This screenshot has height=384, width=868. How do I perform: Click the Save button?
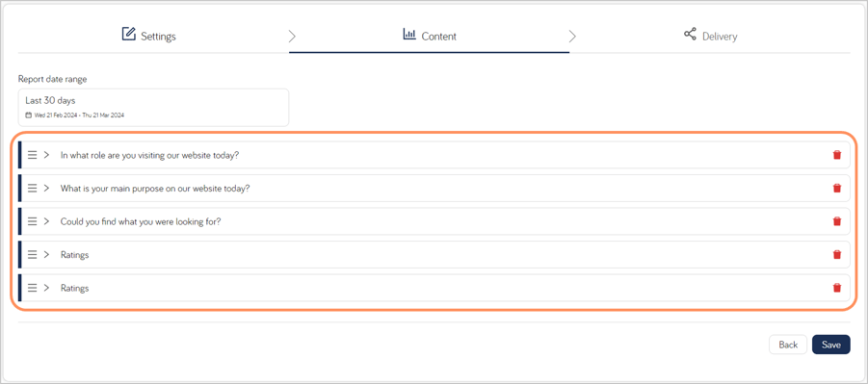coord(831,345)
